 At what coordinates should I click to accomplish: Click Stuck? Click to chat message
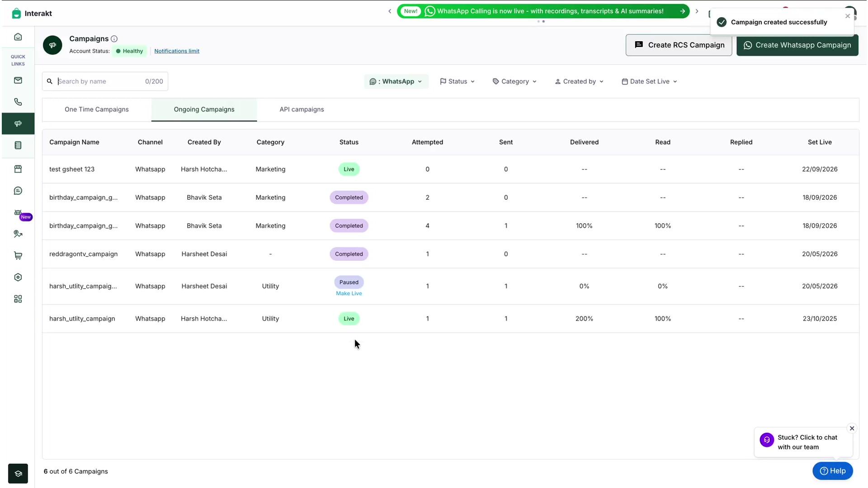coord(807,442)
